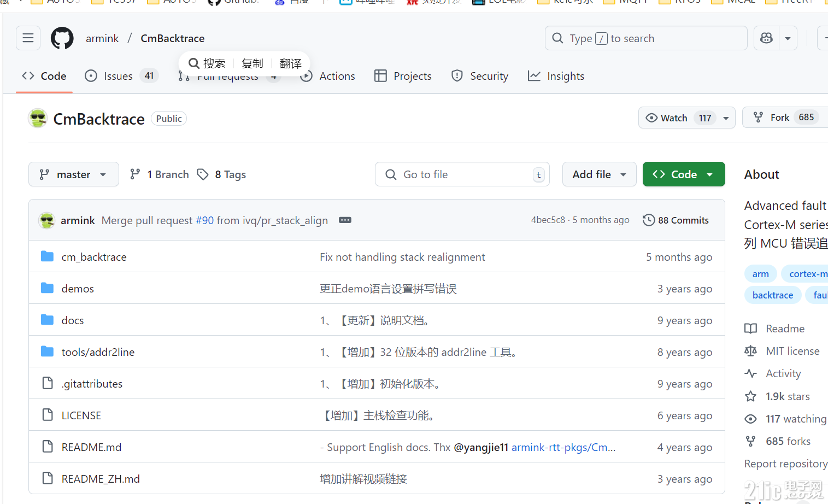This screenshot has width=828, height=504.
Task: Open the cm_backtrace folder
Action: (x=94, y=257)
